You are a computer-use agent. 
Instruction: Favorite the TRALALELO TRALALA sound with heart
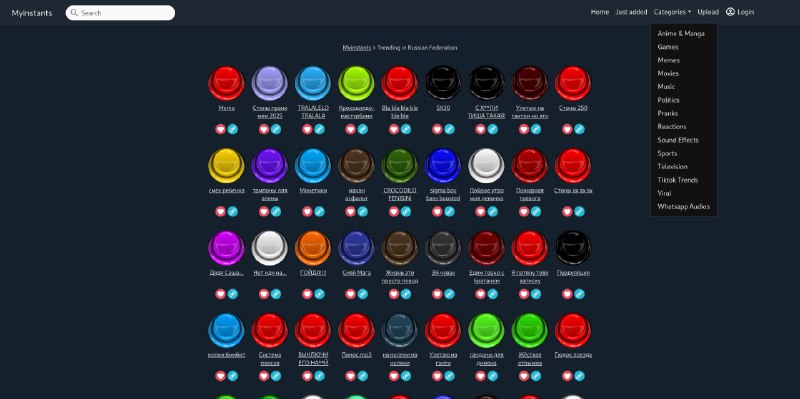307,129
